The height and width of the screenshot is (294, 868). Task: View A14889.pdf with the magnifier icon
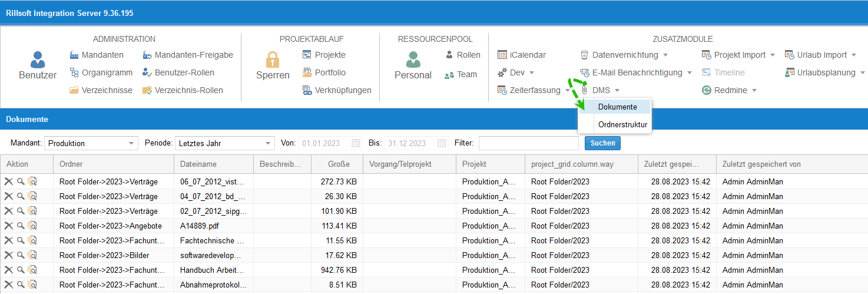(21, 226)
